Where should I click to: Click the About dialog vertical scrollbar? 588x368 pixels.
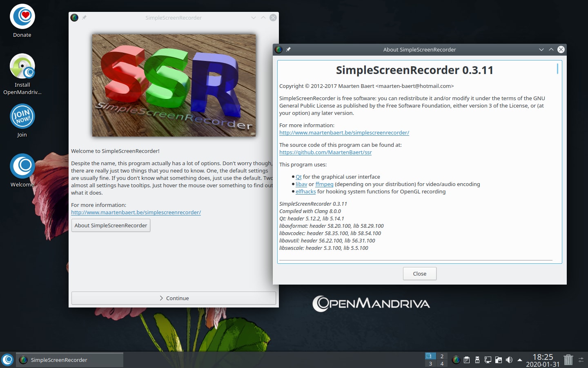pyautogui.click(x=557, y=69)
